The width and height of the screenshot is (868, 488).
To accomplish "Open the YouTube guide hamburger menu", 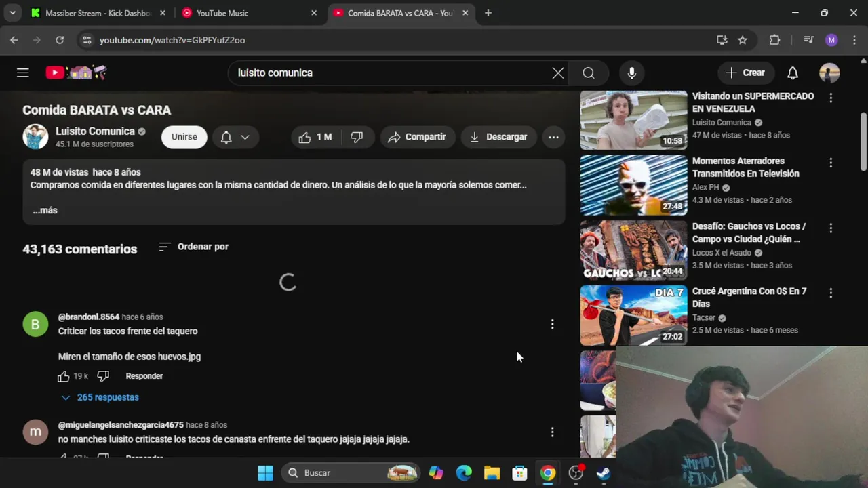I will [x=23, y=73].
